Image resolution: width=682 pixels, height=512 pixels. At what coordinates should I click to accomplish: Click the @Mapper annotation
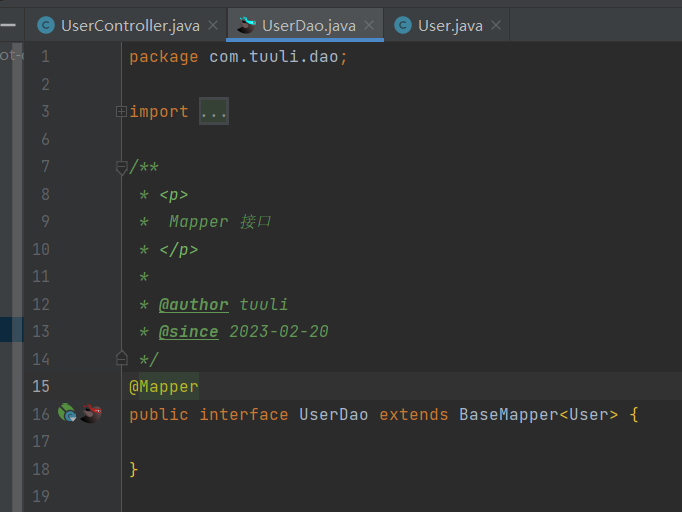(164, 387)
